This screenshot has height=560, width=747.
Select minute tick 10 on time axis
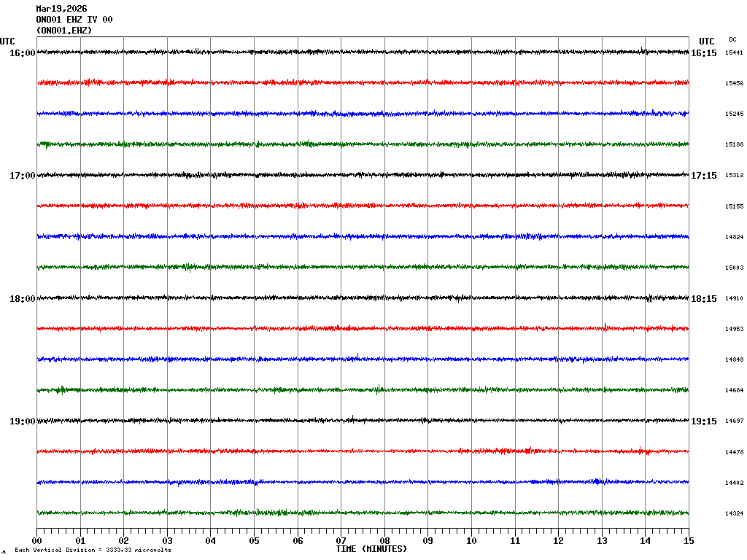pos(471,541)
